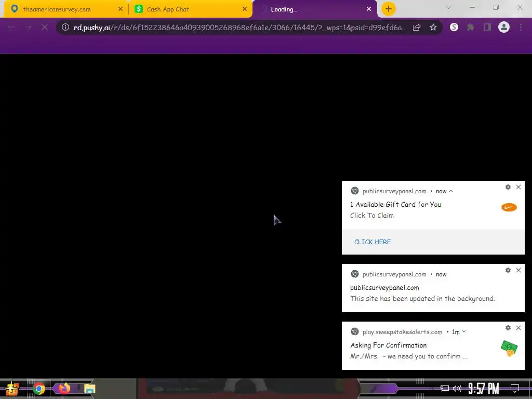Stop loading the page
The width and height of the screenshot is (532, 399).
click(45, 28)
